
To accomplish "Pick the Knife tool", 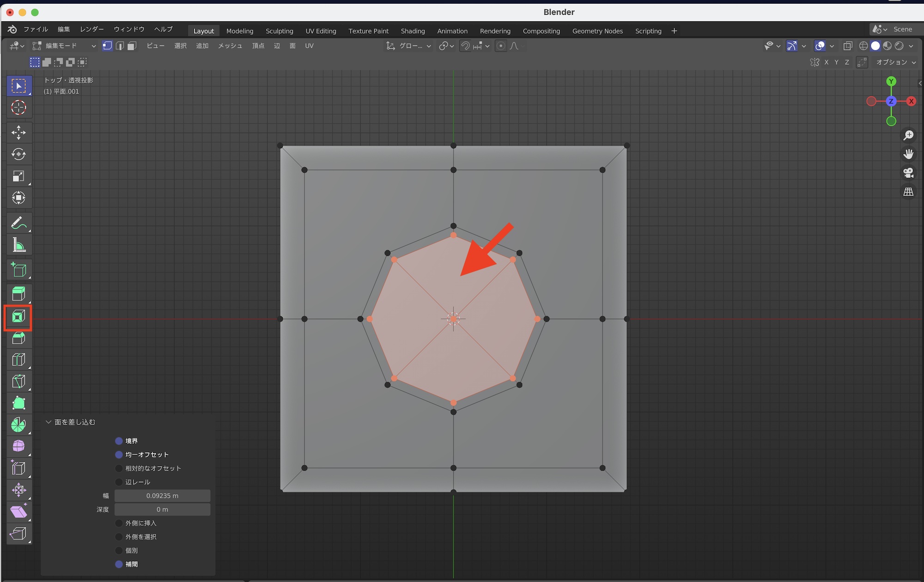I will [18, 382].
